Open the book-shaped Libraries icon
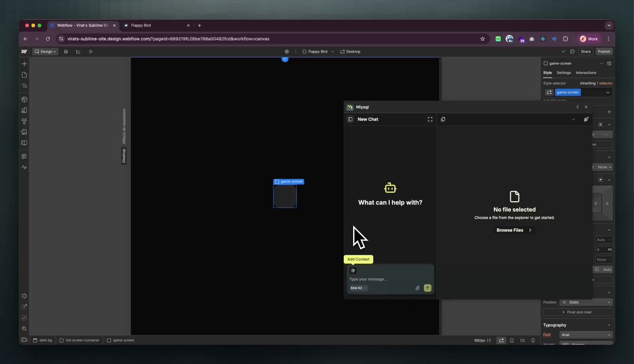 click(x=24, y=143)
